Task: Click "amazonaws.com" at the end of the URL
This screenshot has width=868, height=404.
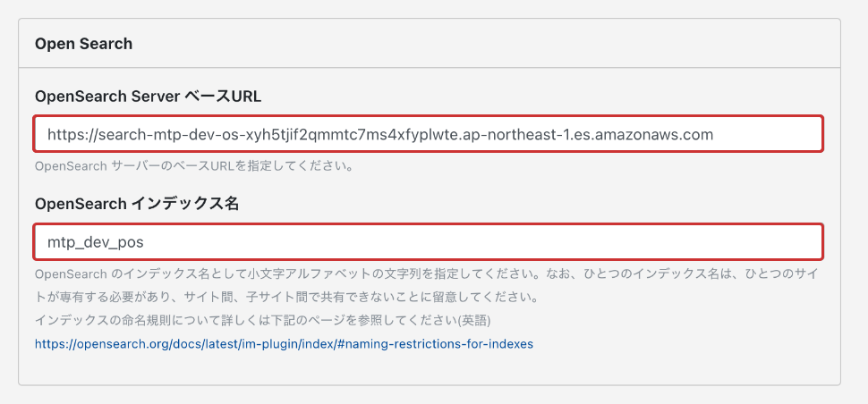Action: click(x=661, y=134)
